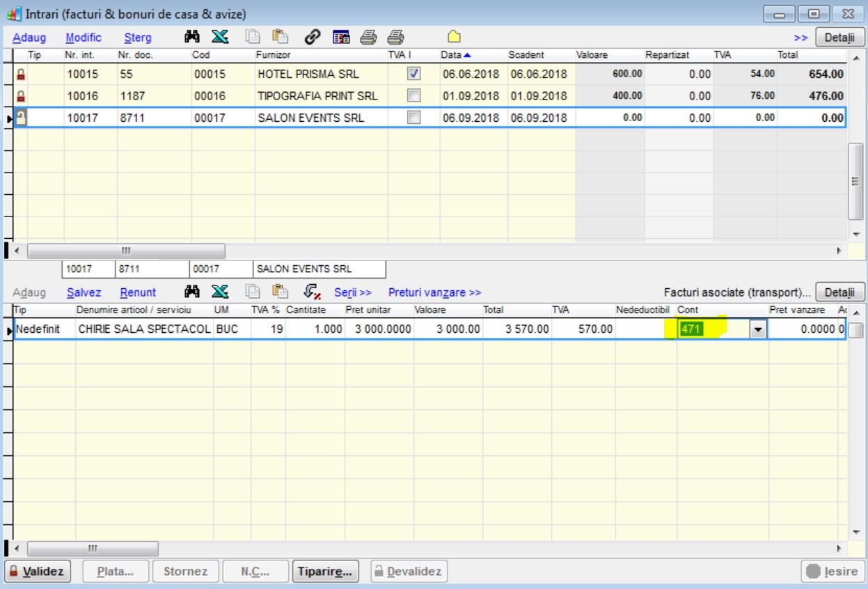Select the HOTEL PRISMA SRL supplier cell

pos(321,74)
